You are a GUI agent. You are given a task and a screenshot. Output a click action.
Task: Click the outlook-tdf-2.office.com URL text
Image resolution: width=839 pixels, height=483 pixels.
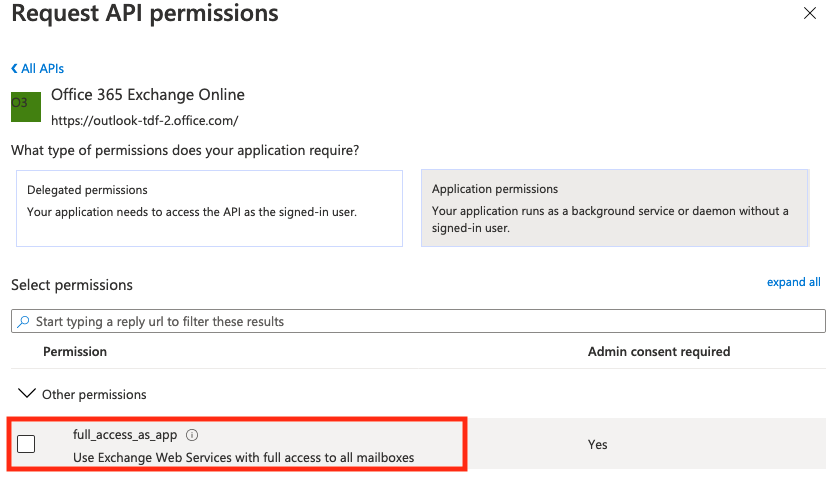144,120
